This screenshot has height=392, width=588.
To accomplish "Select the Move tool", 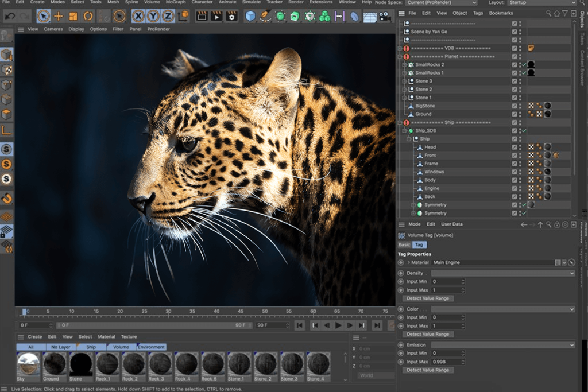I will pos(59,16).
